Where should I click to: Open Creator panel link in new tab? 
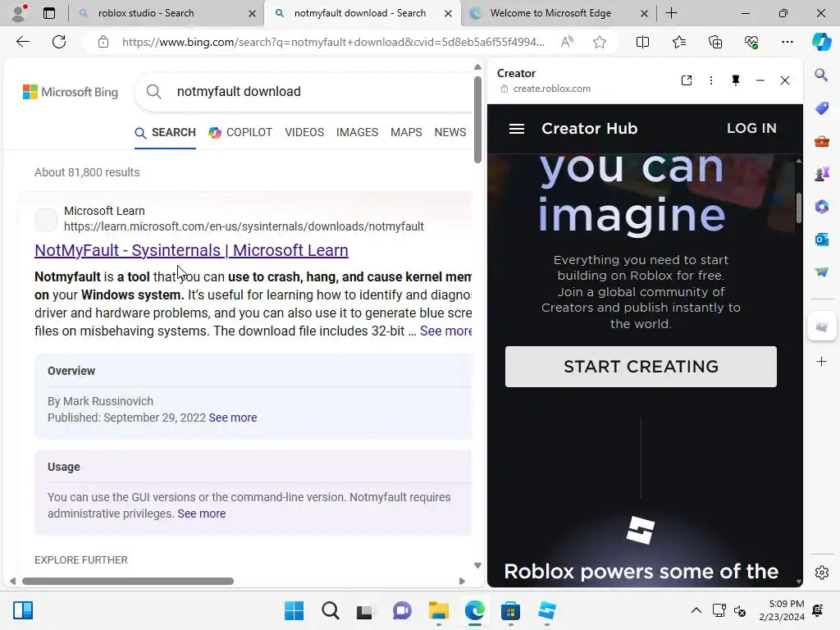point(687,80)
